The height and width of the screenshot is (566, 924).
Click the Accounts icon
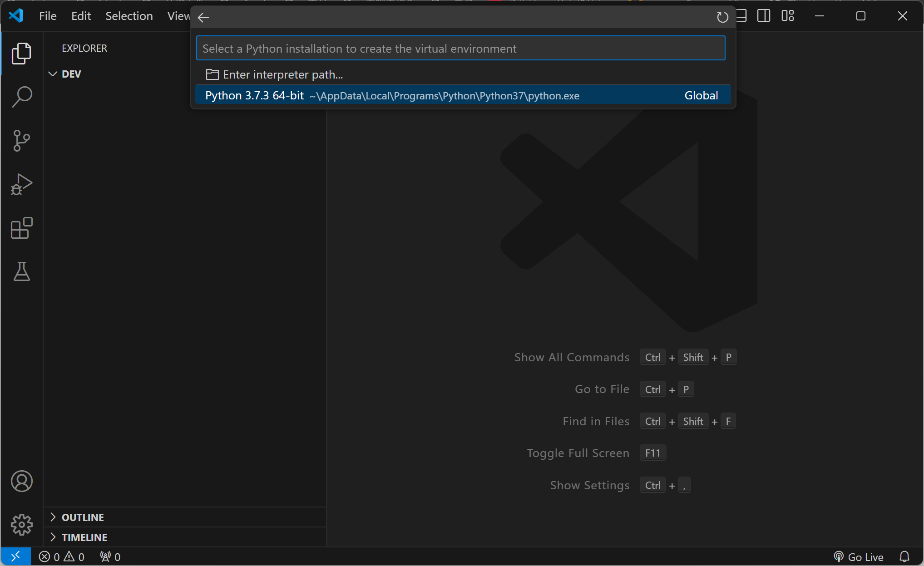coord(21,481)
